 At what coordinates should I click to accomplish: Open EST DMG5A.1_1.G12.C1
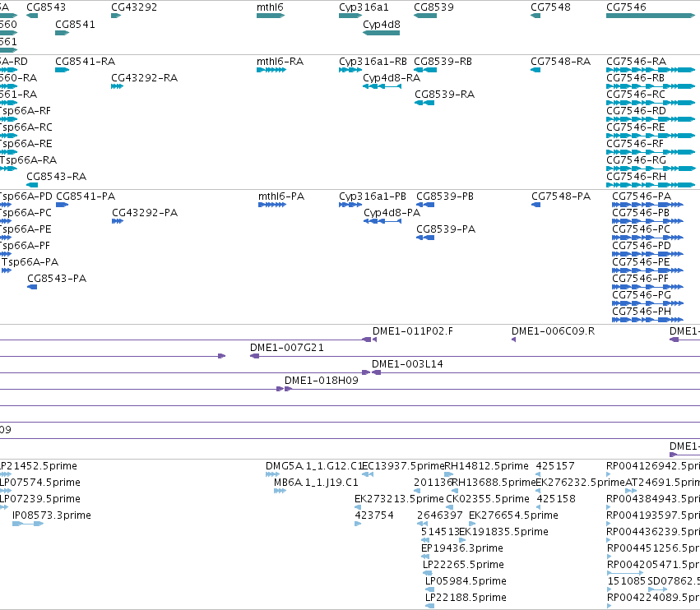[x=314, y=466]
